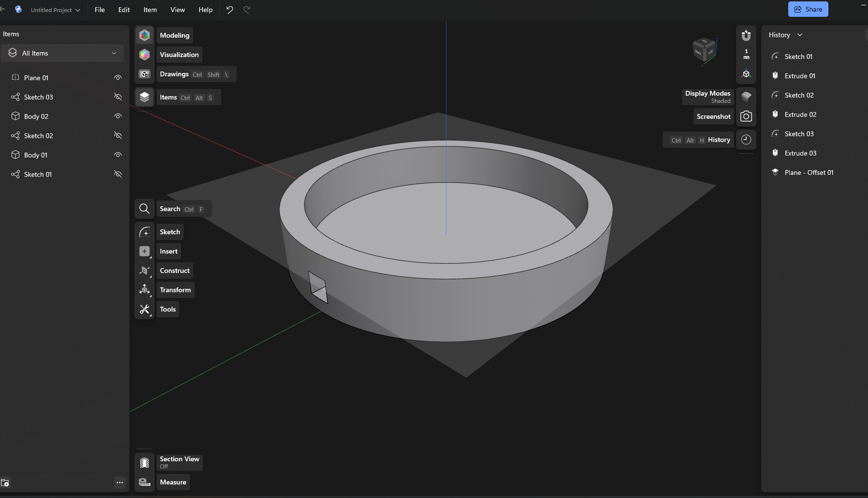This screenshot has width=868, height=498.
Task: Open the Tools wrench icon
Action: [x=145, y=309]
